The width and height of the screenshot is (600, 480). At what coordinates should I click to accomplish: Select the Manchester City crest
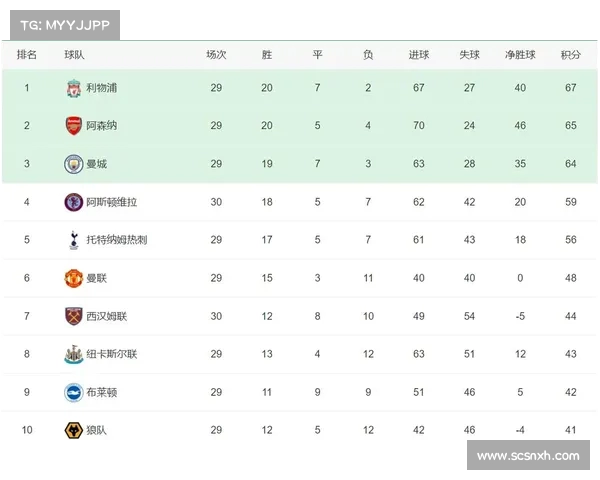[73, 164]
